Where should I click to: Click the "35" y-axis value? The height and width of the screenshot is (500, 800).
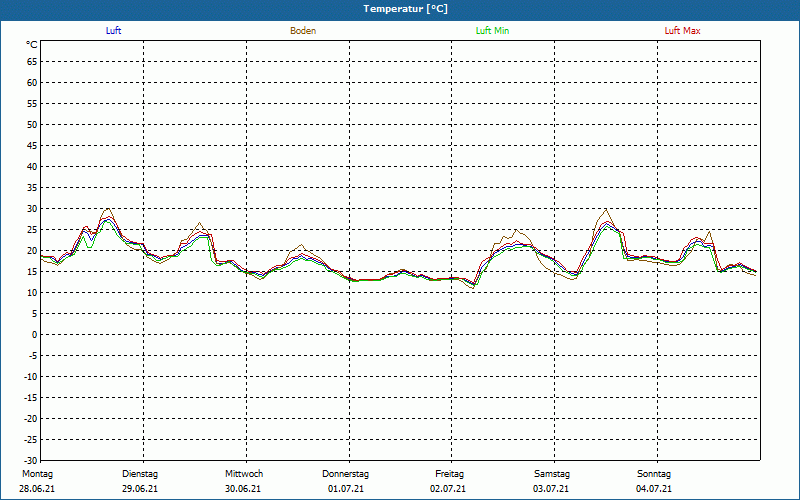(32, 188)
